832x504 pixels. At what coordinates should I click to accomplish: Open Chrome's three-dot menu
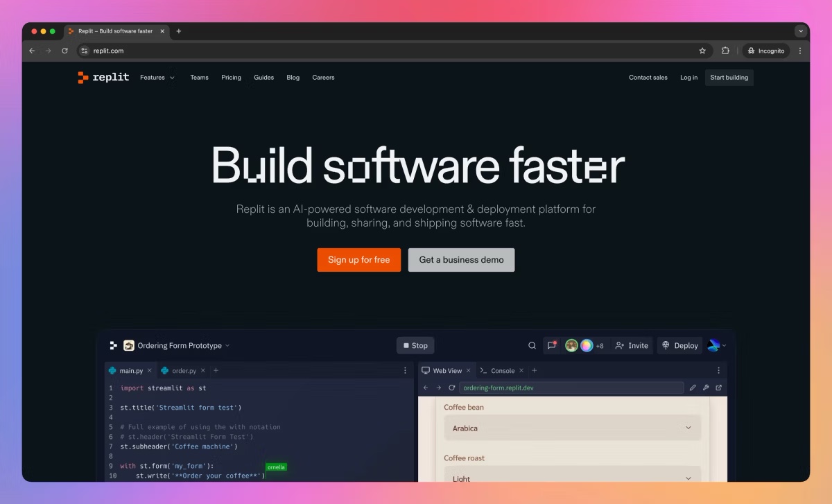pos(799,51)
